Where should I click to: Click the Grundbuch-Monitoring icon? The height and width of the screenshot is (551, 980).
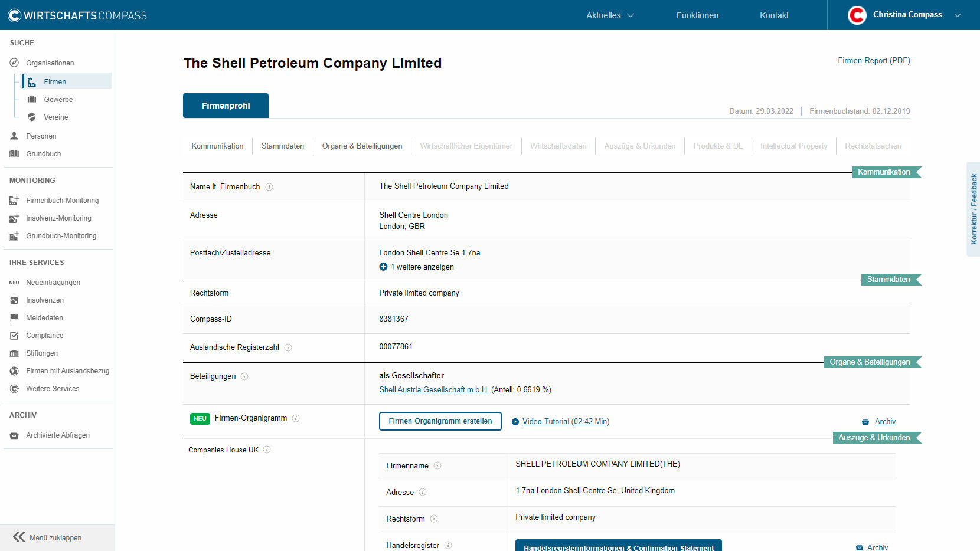pyautogui.click(x=14, y=236)
